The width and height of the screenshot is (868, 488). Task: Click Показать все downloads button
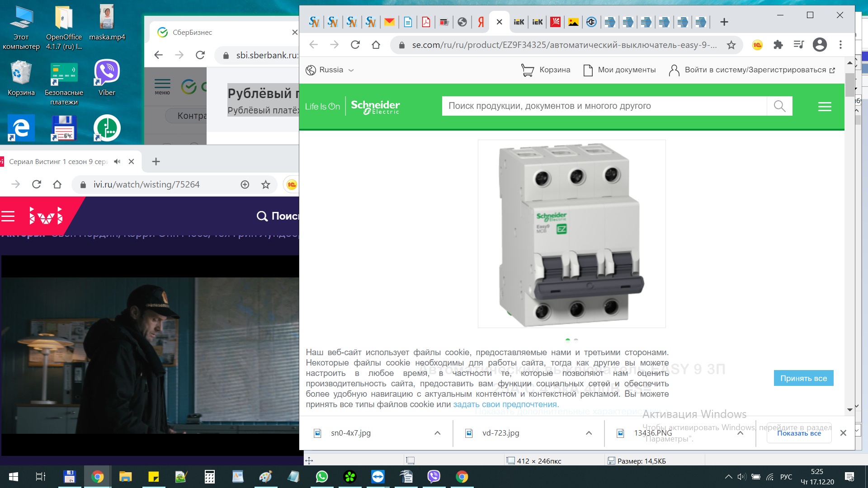pos(799,433)
